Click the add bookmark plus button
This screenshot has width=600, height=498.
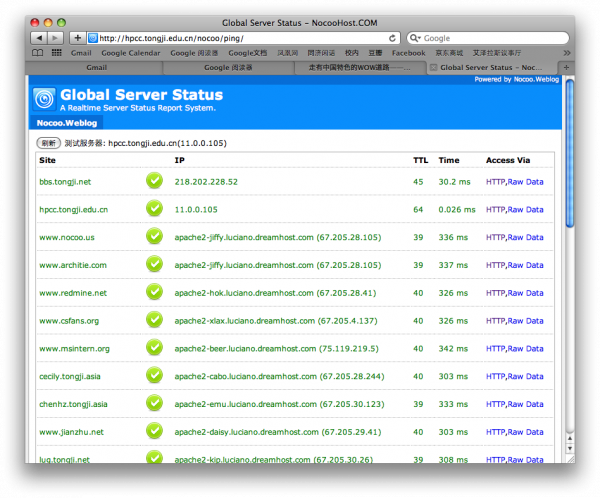pos(77,38)
